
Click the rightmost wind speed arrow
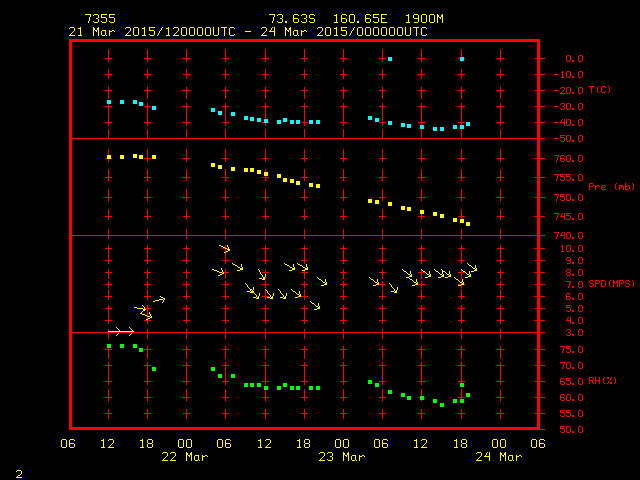coord(472,268)
